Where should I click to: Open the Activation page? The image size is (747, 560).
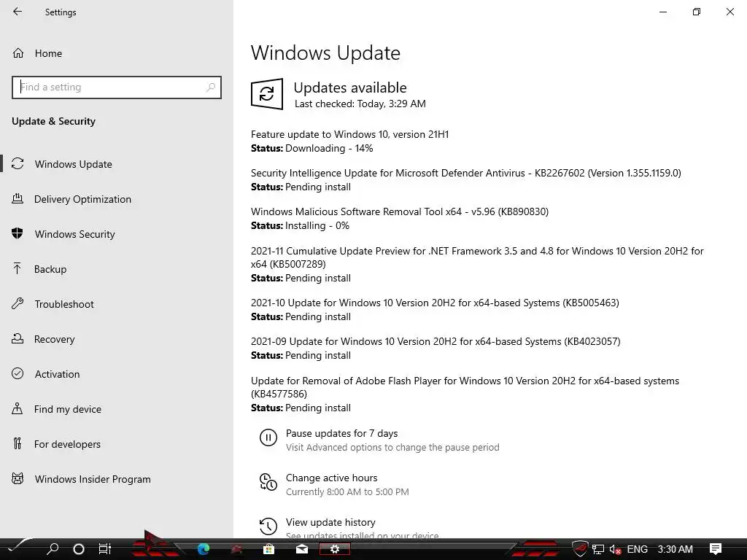click(57, 374)
